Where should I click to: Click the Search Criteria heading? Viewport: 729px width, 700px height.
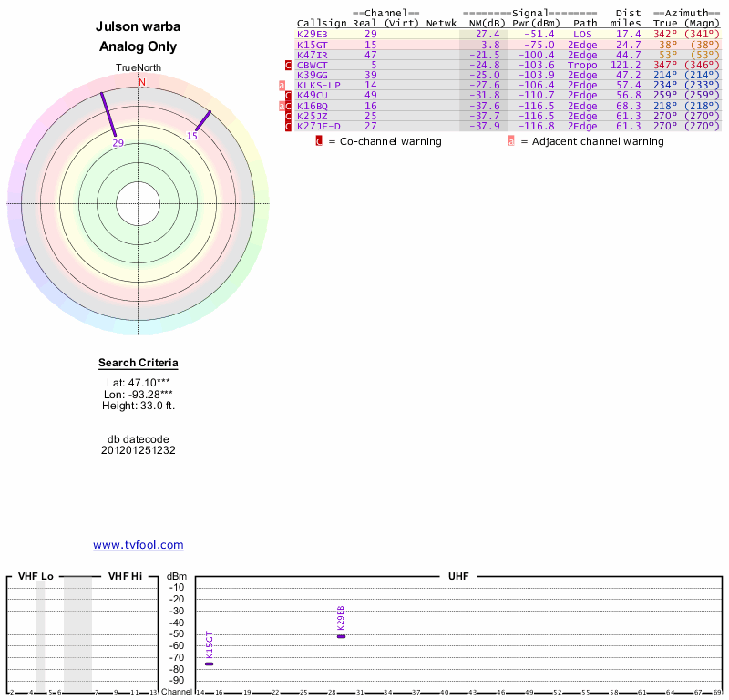(139, 364)
